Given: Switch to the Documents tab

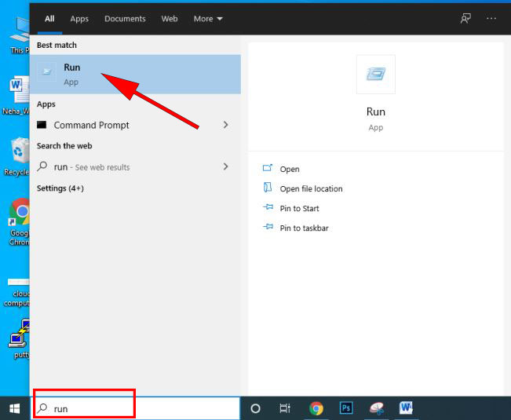Looking at the screenshot, I should click(x=125, y=18).
